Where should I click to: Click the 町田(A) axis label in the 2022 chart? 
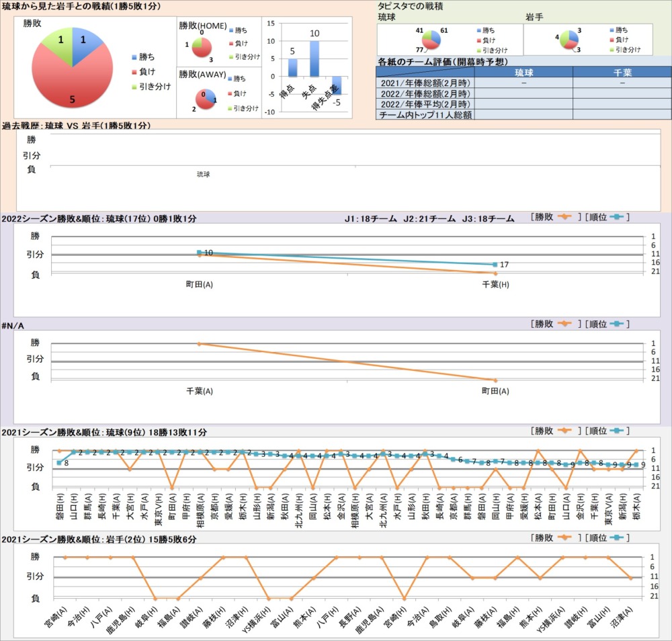[200, 284]
